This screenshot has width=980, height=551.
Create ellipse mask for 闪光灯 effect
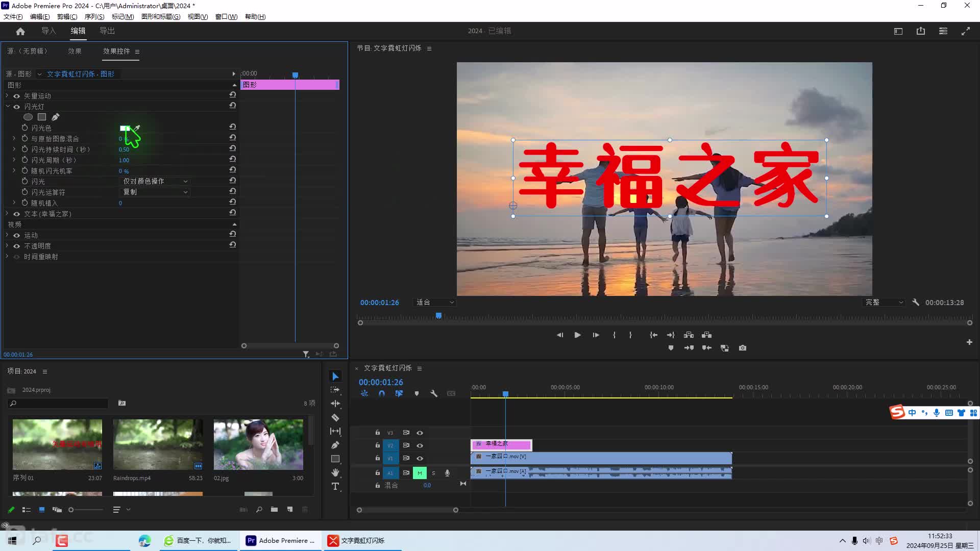click(x=28, y=117)
